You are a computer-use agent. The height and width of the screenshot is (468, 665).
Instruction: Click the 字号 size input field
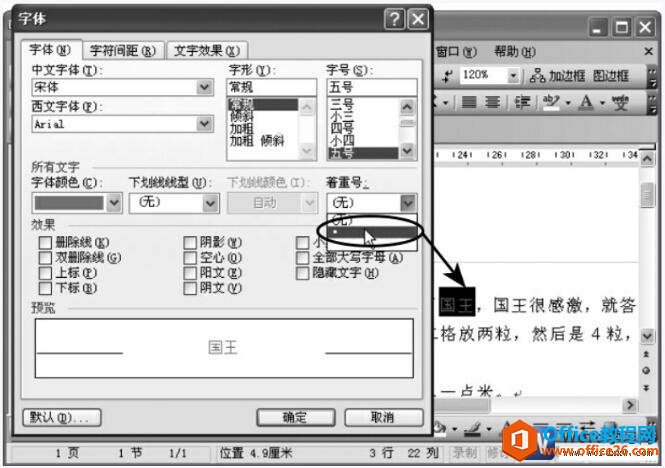click(x=372, y=87)
